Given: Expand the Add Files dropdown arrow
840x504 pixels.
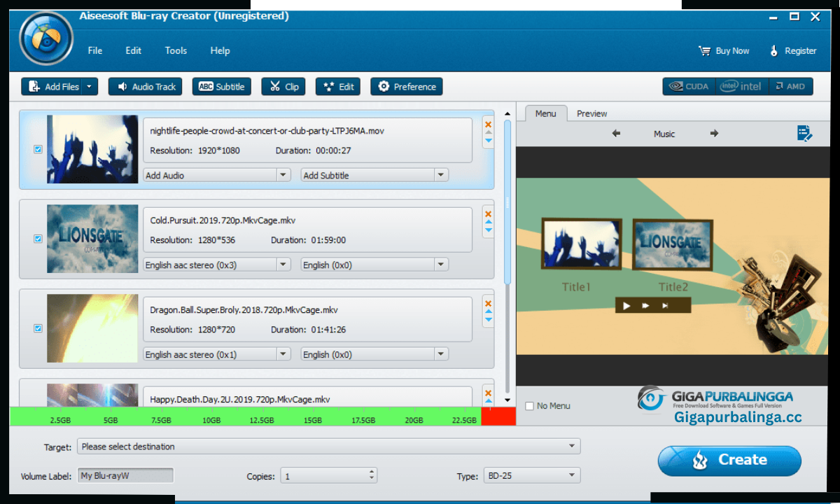Looking at the screenshot, I should coord(90,87).
